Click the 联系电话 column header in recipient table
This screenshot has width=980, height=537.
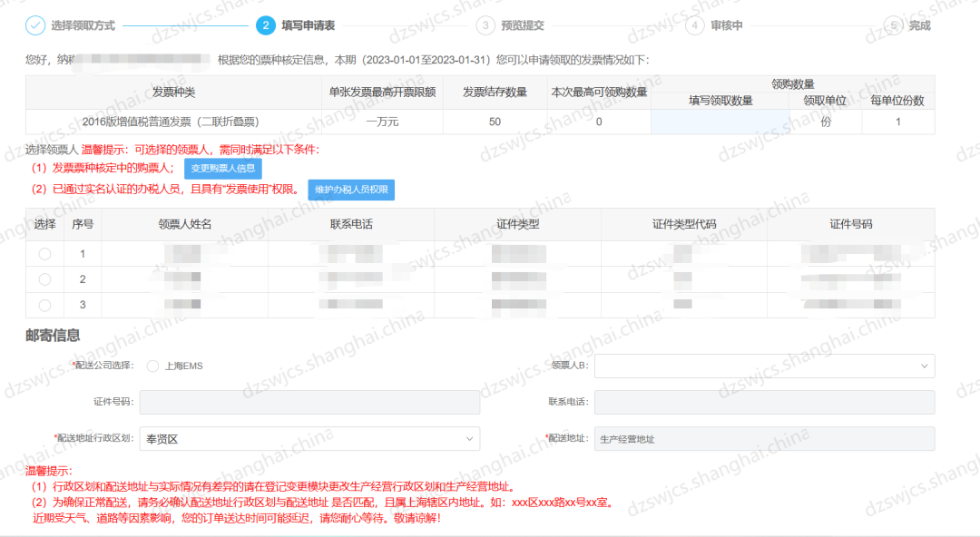(351, 224)
